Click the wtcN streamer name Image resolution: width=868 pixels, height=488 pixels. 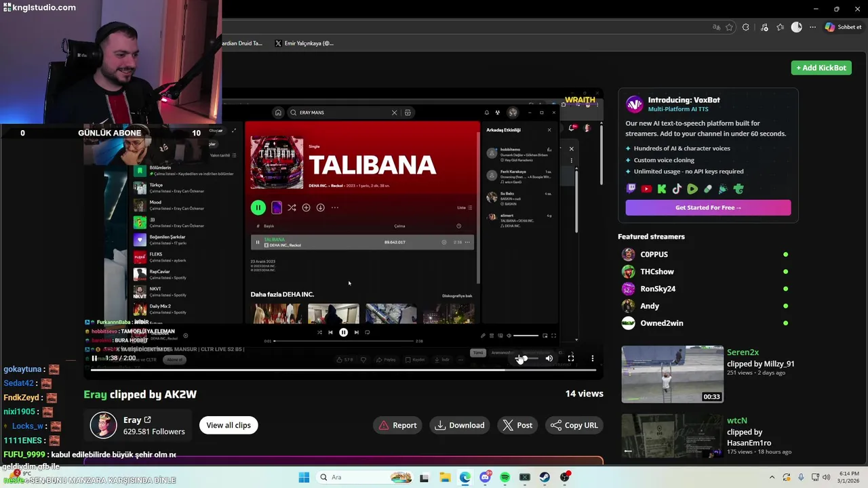(737, 421)
